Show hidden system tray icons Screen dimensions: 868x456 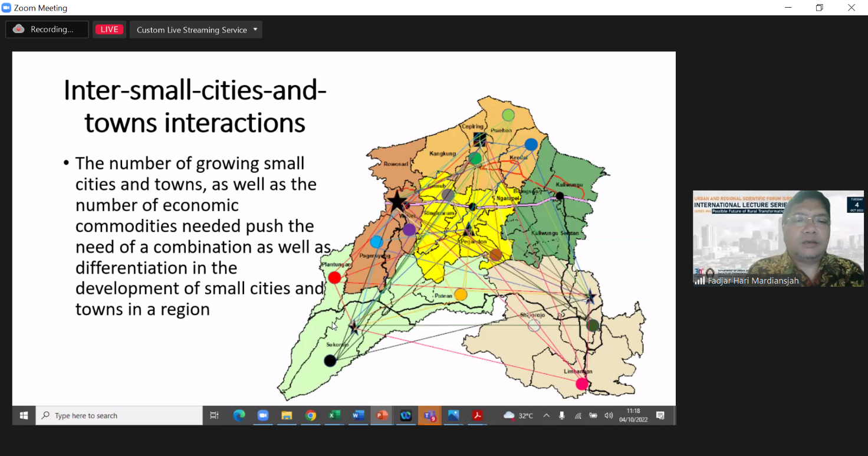pos(546,416)
